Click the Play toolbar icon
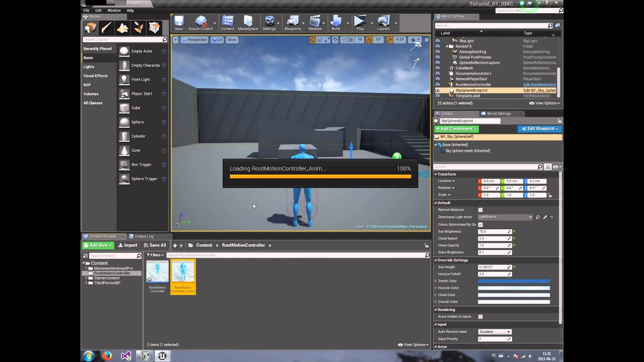Screen dimensions: 644x362 (360, 23)
